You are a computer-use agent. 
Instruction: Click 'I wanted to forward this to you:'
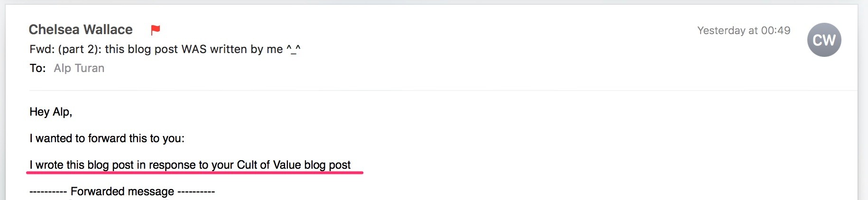(x=107, y=138)
